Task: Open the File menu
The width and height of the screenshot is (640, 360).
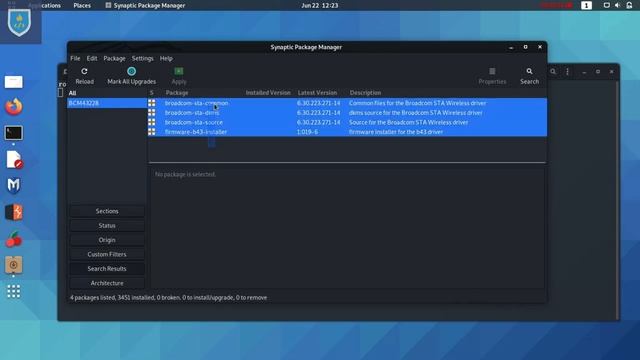Action: click(x=75, y=58)
